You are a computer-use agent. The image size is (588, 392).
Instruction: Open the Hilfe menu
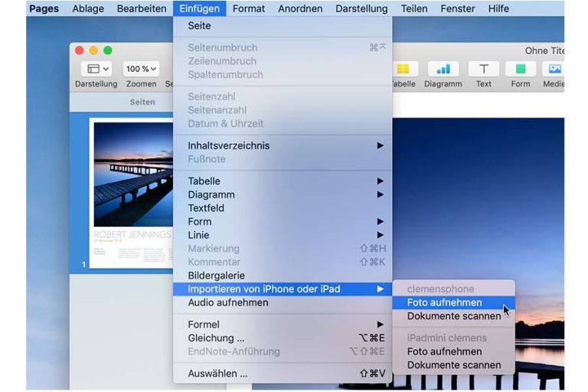click(498, 8)
